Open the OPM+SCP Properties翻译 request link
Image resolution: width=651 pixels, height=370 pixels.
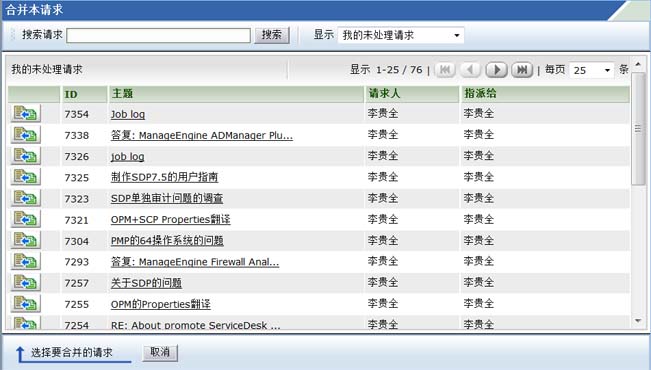click(171, 219)
